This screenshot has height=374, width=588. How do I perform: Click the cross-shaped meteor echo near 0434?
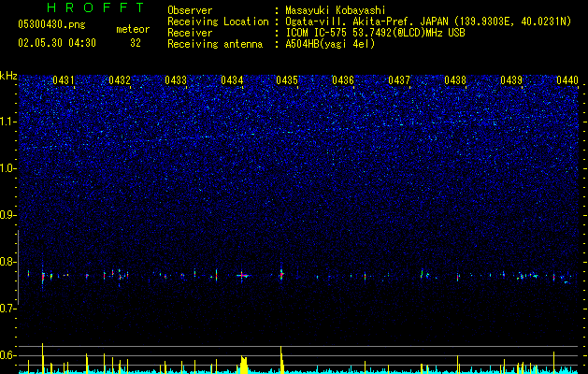(x=243, y=276)
